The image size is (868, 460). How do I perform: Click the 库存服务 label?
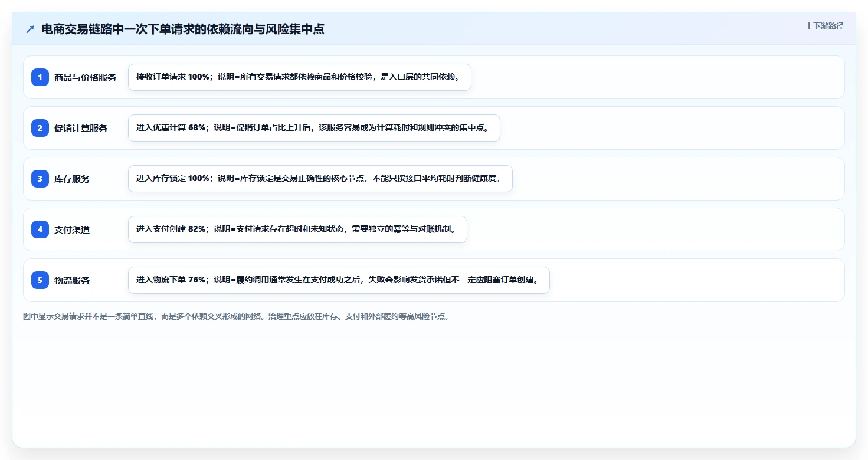pos(72,179)
